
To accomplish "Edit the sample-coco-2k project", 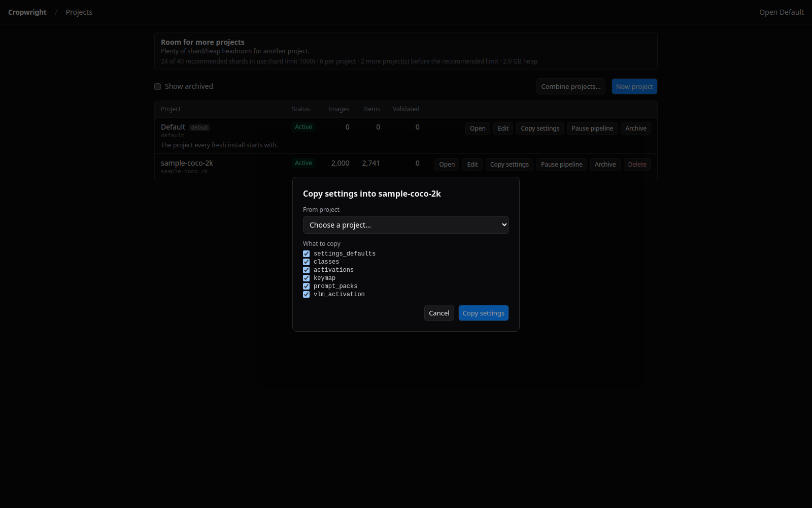I will point(472,165).
